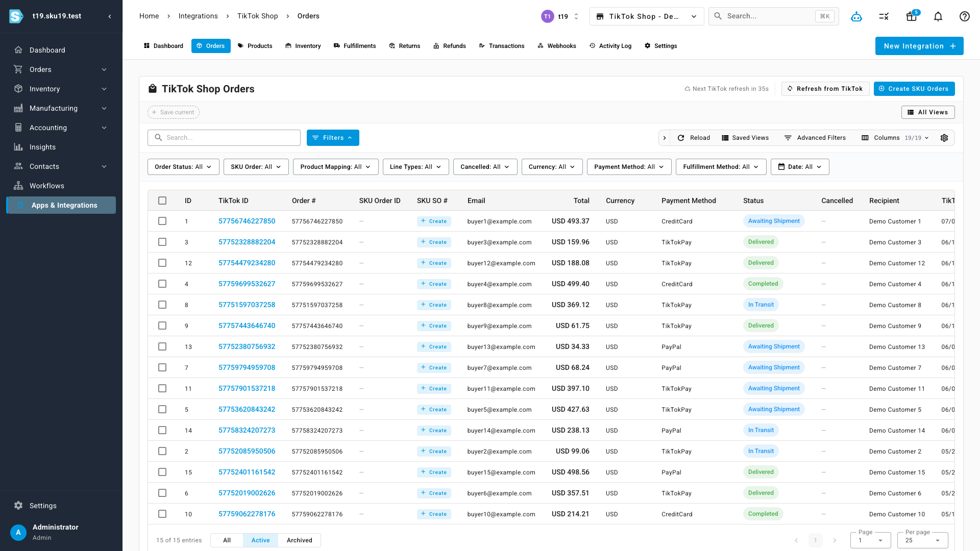Click the global Search box in header

[x=774, y=16]
